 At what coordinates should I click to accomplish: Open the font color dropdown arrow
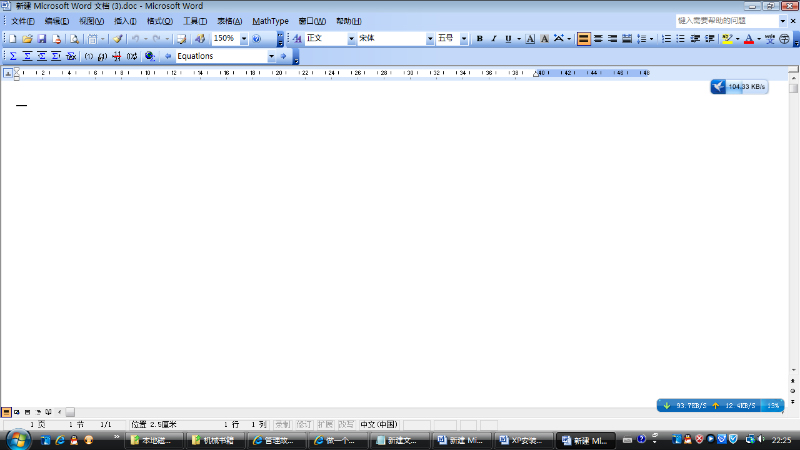pyautogui.click(x=759, y=39)
